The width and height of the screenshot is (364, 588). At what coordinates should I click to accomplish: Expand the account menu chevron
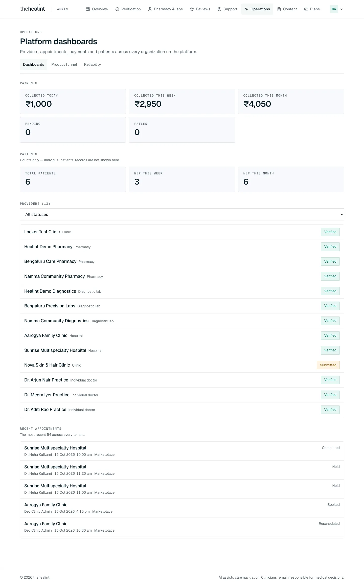click(342, 9)
